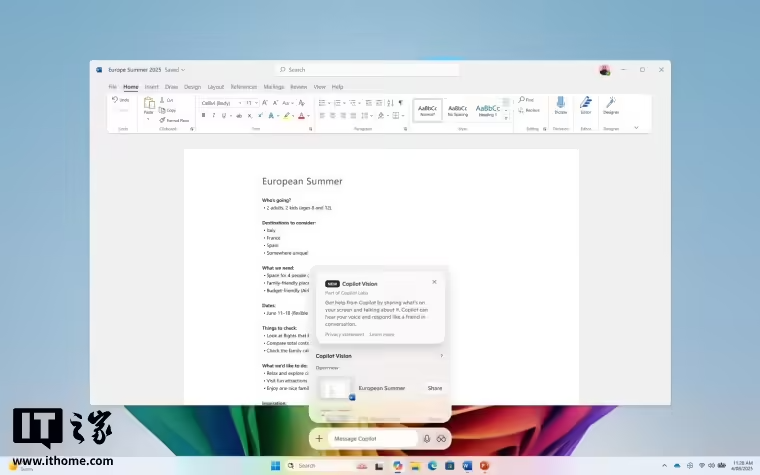This screenshot has width=760, height=475.
Task: Open the Layout tab
Action: (216, 87)
